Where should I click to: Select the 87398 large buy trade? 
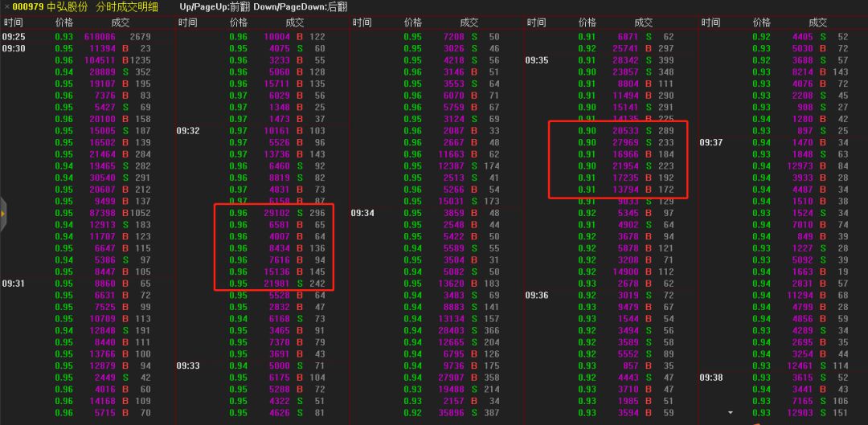pos(102,213)
